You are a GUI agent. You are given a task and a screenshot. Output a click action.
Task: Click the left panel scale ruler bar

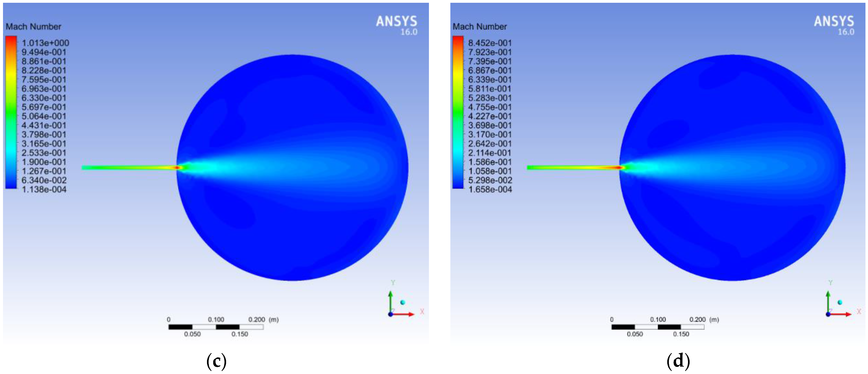[x=216, y=327]
